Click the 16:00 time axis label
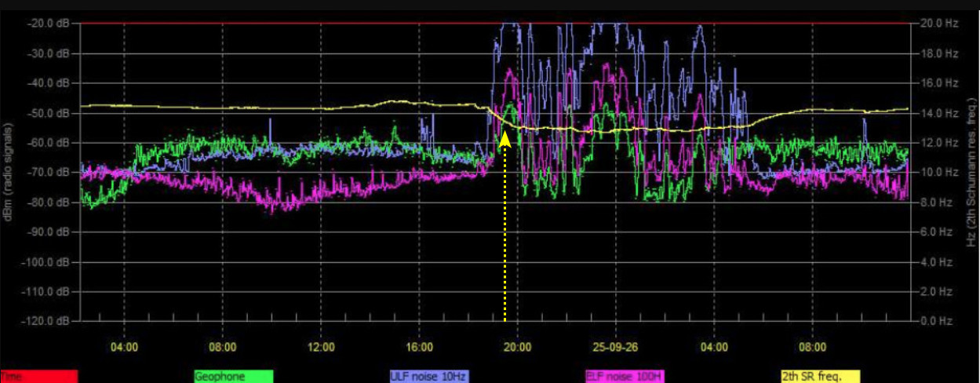The height and width of the screenshot is (383, 980). pyautogui.click(x=420, y=345)
